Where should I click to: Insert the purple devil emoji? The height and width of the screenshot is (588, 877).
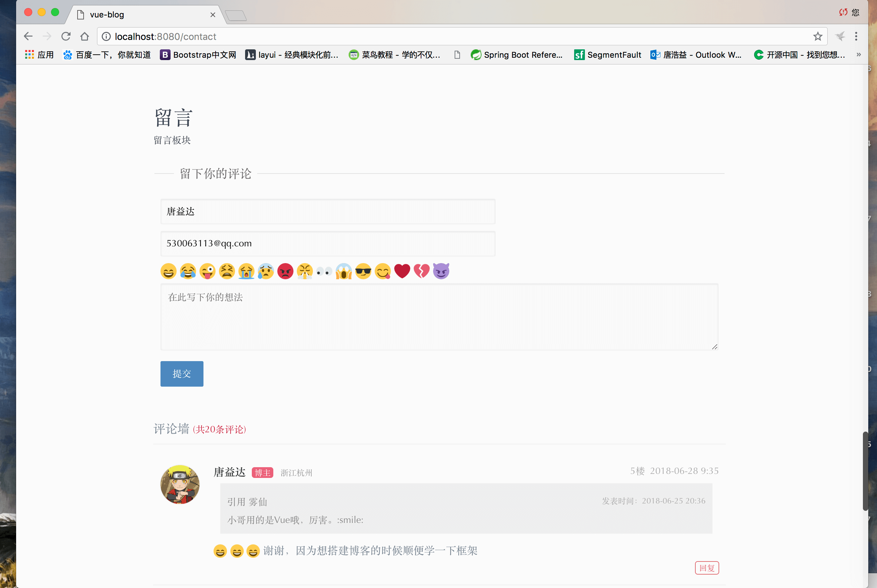click(x=441, y=271)
